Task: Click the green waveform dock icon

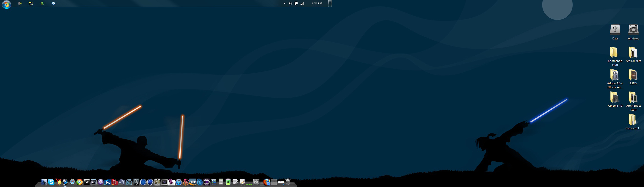Action: 249,185
